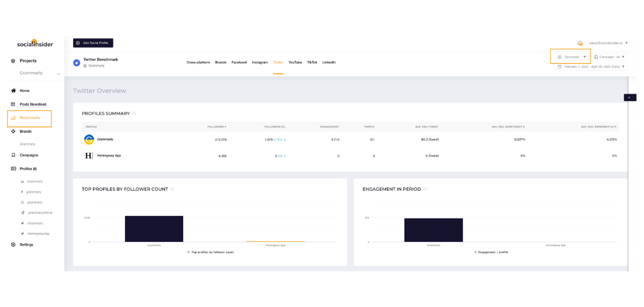The height and width of the screenshot is (307, 644).
Task: Open the Twitter Grammarly profile under Profiles
Action: [32, 223]
